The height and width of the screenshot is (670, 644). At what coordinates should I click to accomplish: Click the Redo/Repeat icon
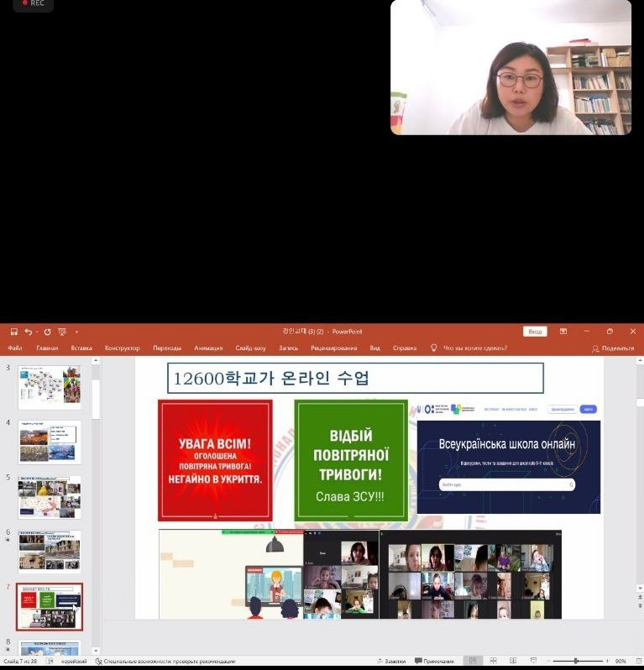point(47,332)
